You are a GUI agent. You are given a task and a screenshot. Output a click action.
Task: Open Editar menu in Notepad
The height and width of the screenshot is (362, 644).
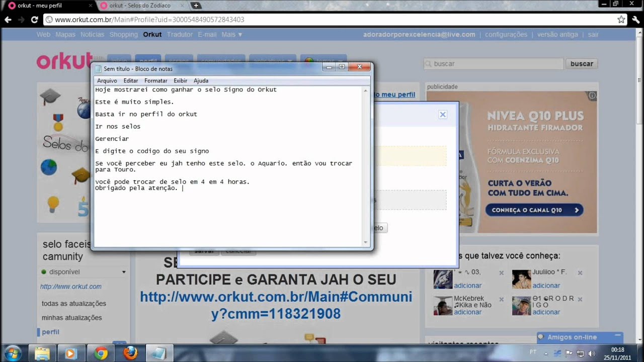(131, 80)
